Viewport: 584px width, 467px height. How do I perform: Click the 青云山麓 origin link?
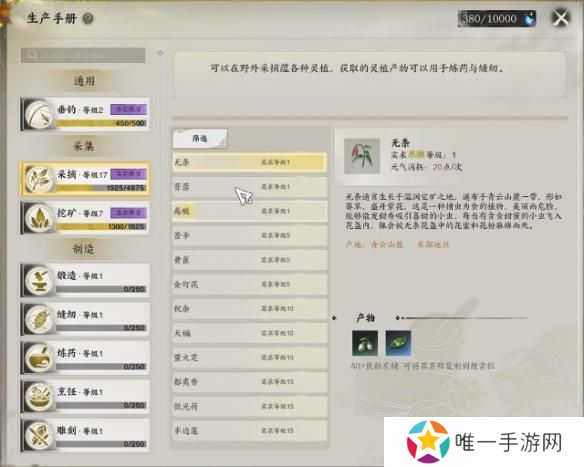387,244
